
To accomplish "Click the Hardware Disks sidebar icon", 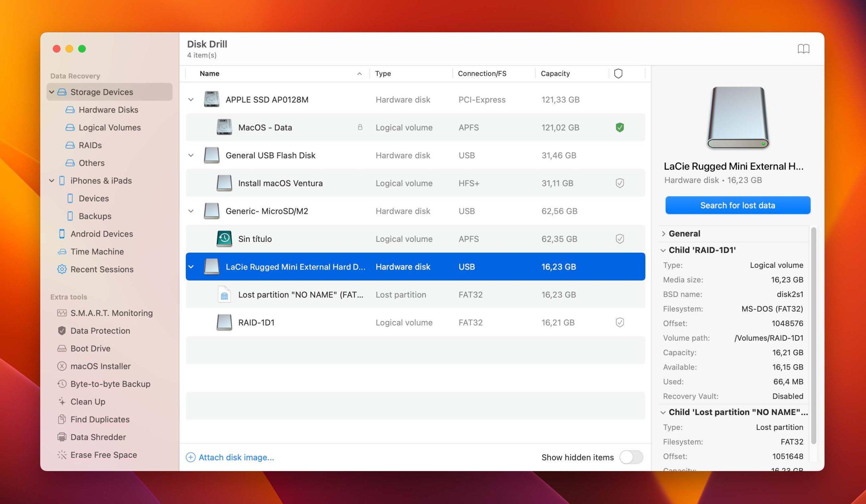I will (x=70, y=110).
